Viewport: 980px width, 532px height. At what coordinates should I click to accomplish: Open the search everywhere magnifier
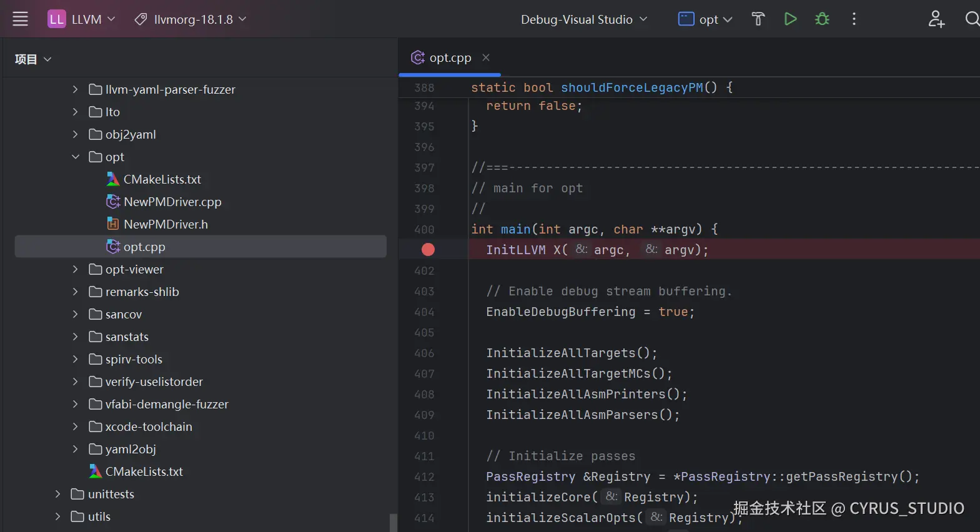(971, 19)
